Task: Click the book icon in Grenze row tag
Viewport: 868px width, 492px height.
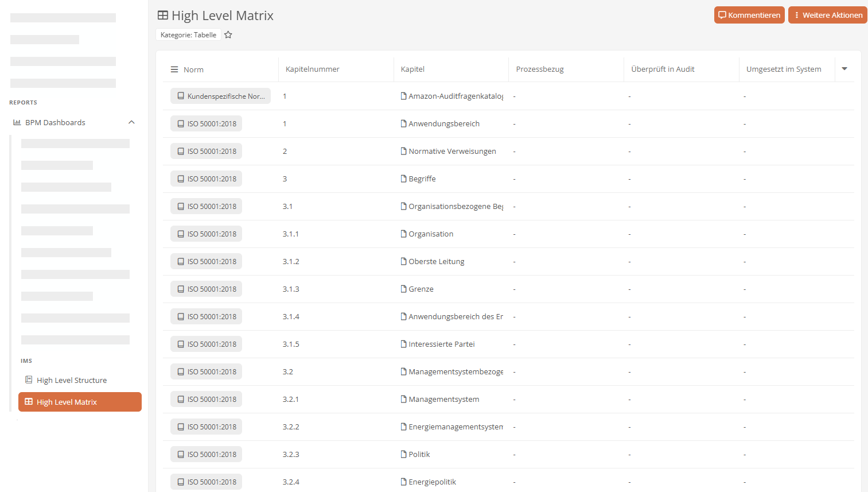Action: click(x=181, y=289)
